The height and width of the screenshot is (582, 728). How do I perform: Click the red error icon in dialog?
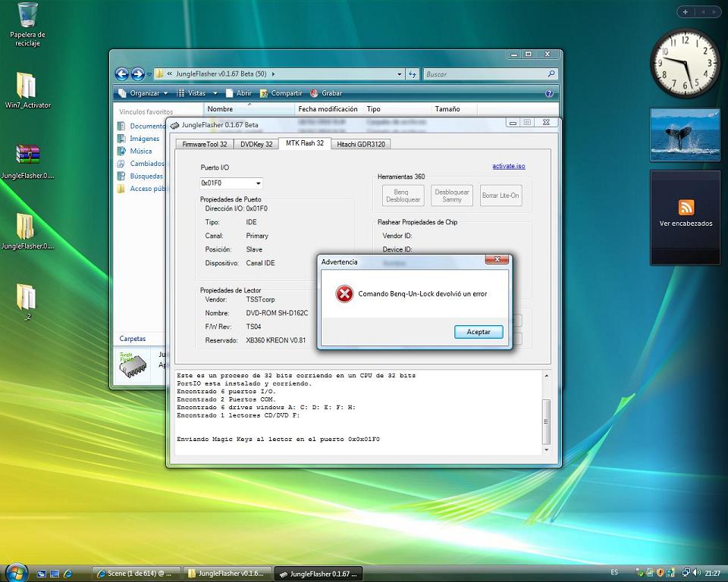coord(344,294)
